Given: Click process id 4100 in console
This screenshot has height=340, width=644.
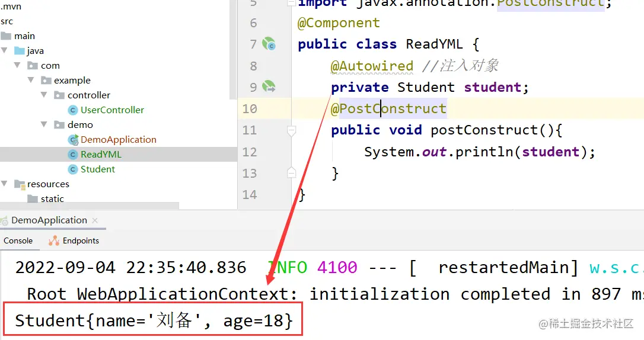Looking at the screenshot, I should click(x=337, y=268).
